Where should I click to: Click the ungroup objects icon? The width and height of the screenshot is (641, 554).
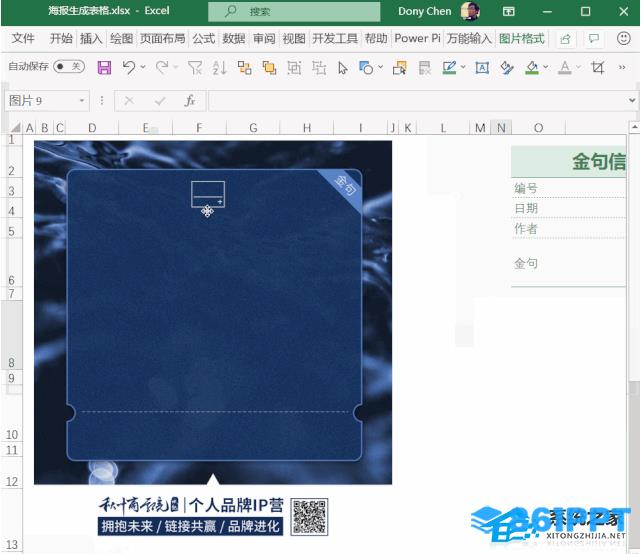319,67
